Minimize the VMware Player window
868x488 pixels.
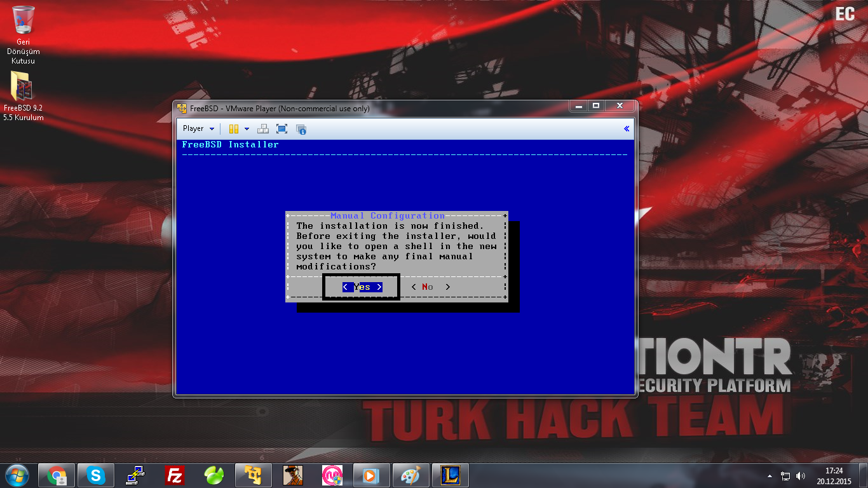coord(578,106)
